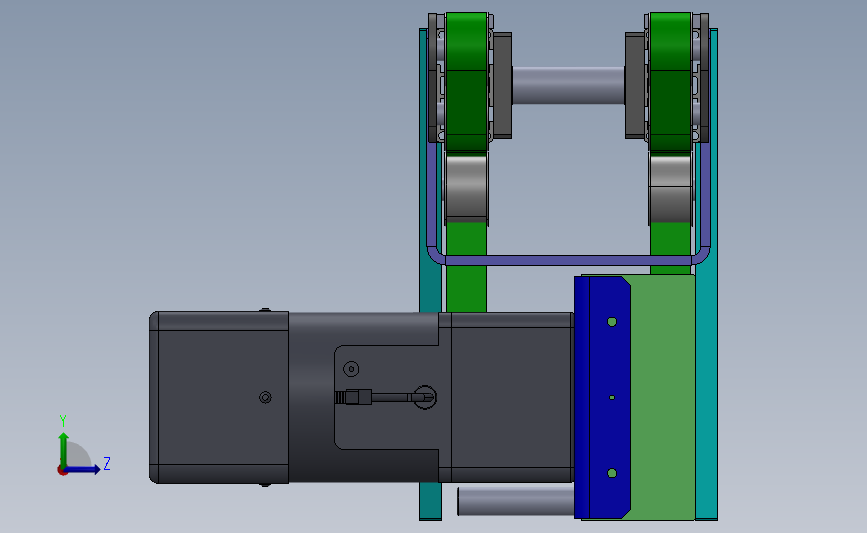Select the top left green wheel
The width and height of the screenshot is (867, 533).
click(466, 82)
